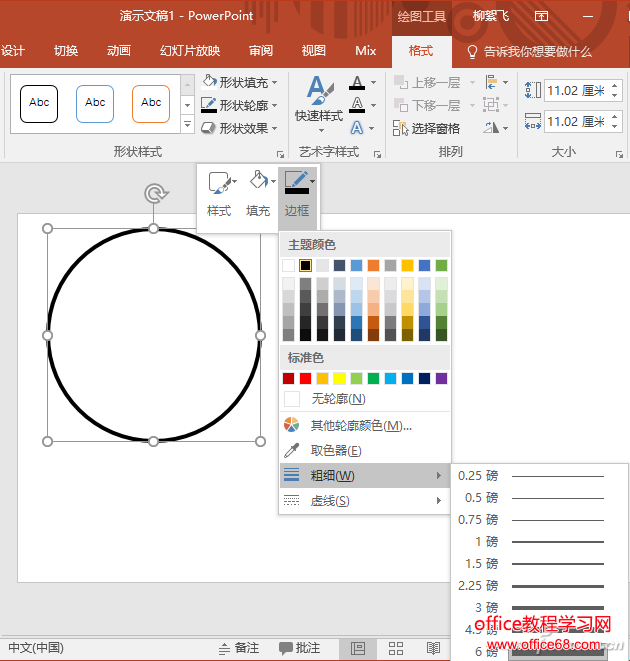Click rotation handle above the circle

coord(153,193)
